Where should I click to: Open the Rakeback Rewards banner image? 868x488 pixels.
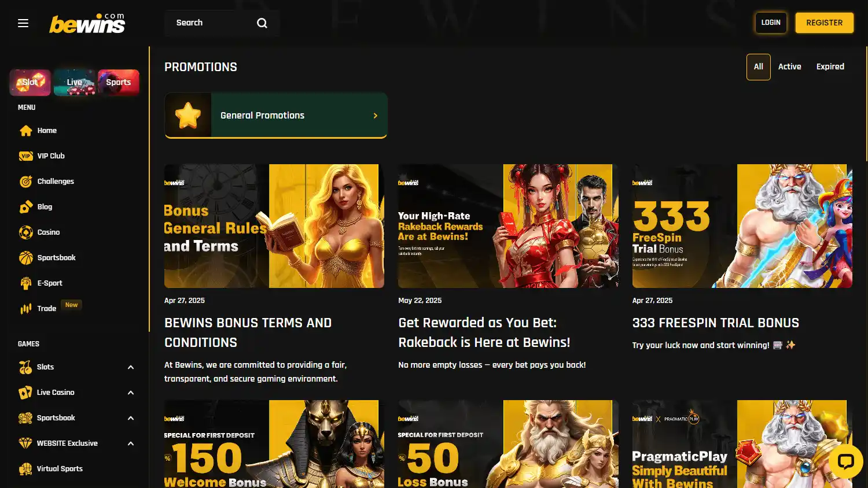(x=508, y=226)
